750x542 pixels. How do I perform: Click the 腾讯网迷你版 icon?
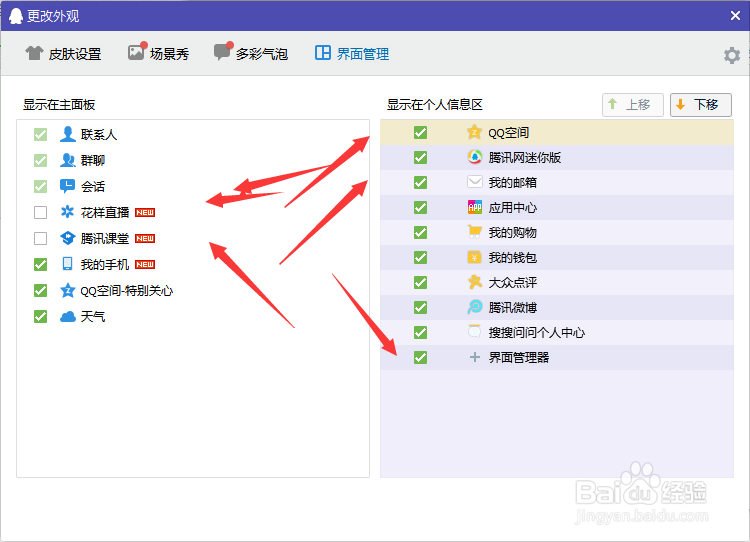coord(474,157)
